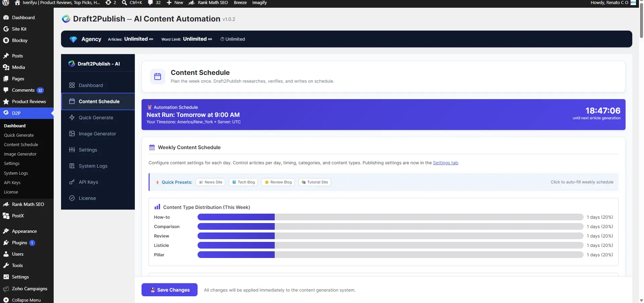Screen dimensions: 644x303
Task: Click the Agency plan diamond icon
Action: pos(73,39)
